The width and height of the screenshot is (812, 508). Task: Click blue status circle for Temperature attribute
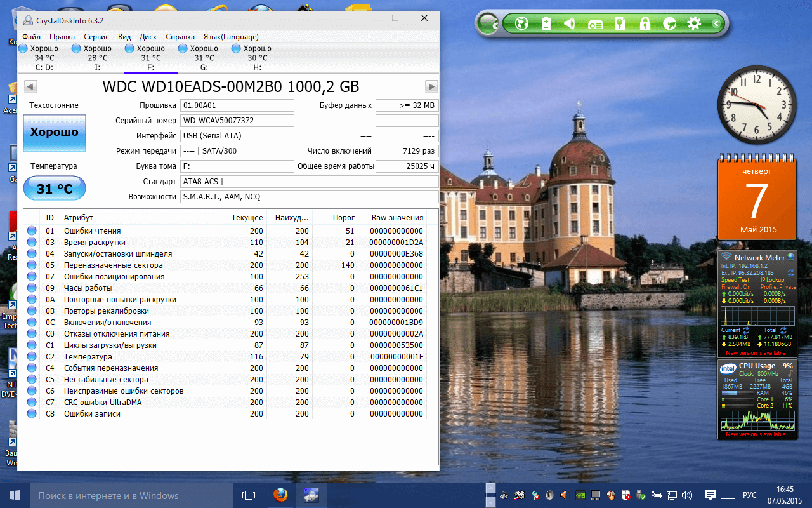point(32,357)
